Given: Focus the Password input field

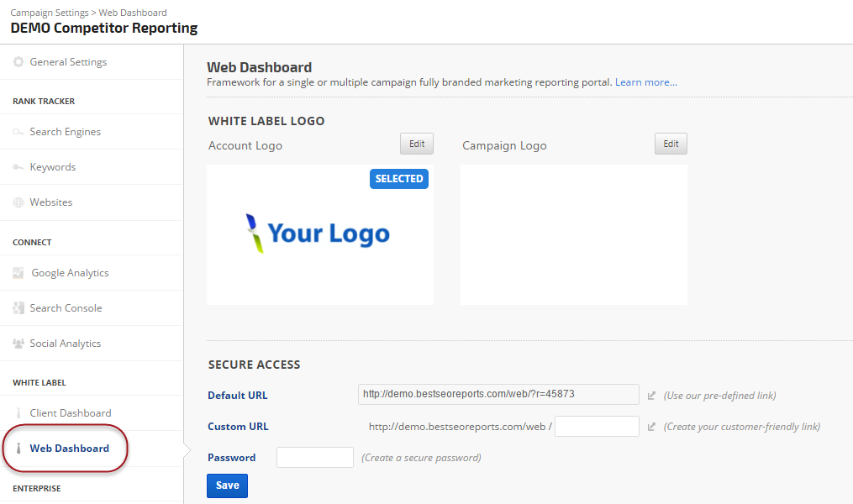Looking at the screenshot, I should click(x=315, y=458).
